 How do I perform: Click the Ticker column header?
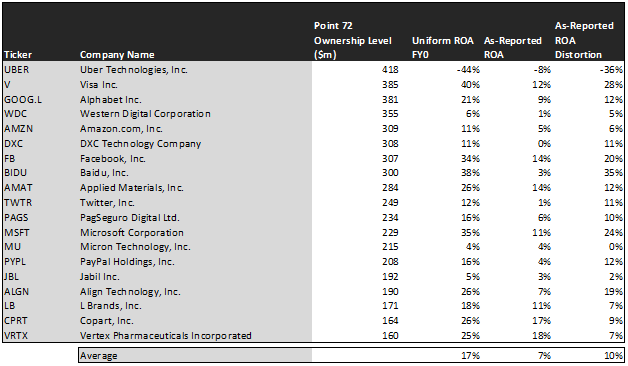coord(18,55)
